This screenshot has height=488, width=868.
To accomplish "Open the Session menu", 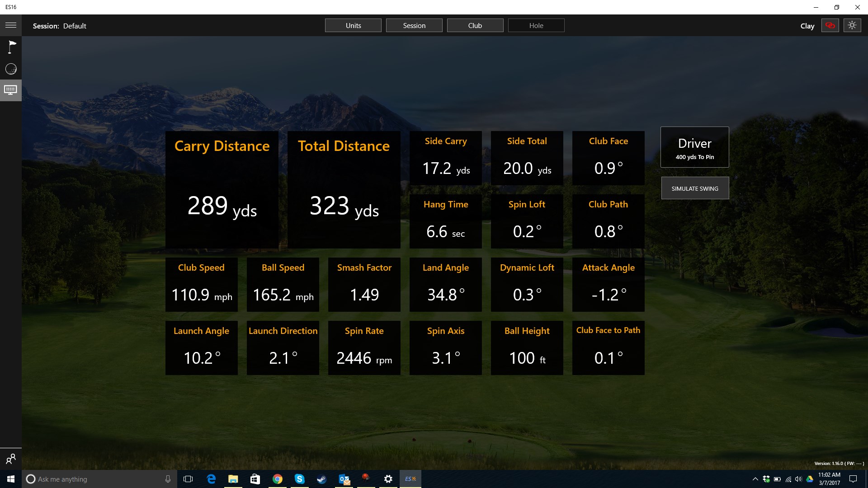I will [414, 25].
